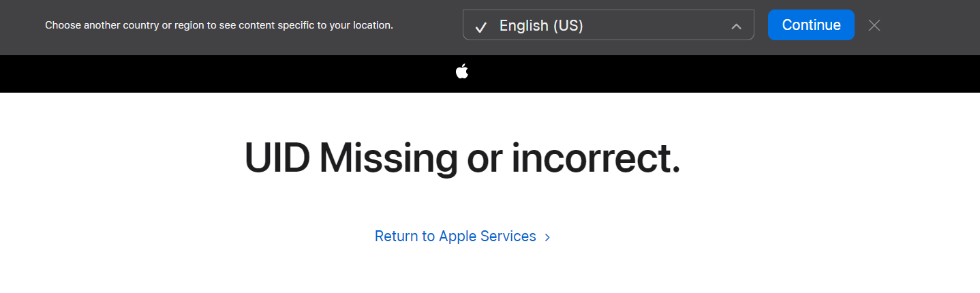Select the English (US) label text
980x293 pixels.
point(541,26)
